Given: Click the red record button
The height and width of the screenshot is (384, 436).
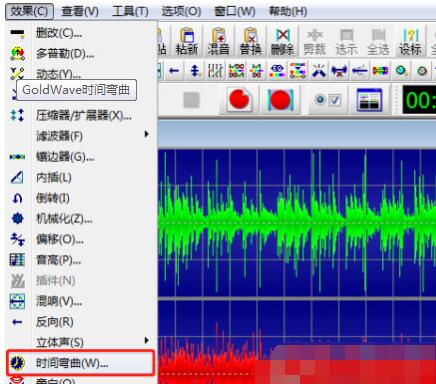Looking at the screenshot, I should [x=239, y=99].
